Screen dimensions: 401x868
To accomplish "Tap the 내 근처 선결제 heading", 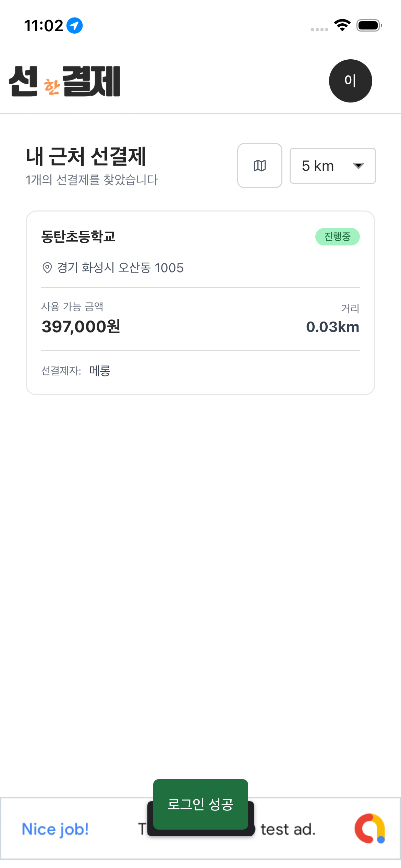I will [86, 156].
